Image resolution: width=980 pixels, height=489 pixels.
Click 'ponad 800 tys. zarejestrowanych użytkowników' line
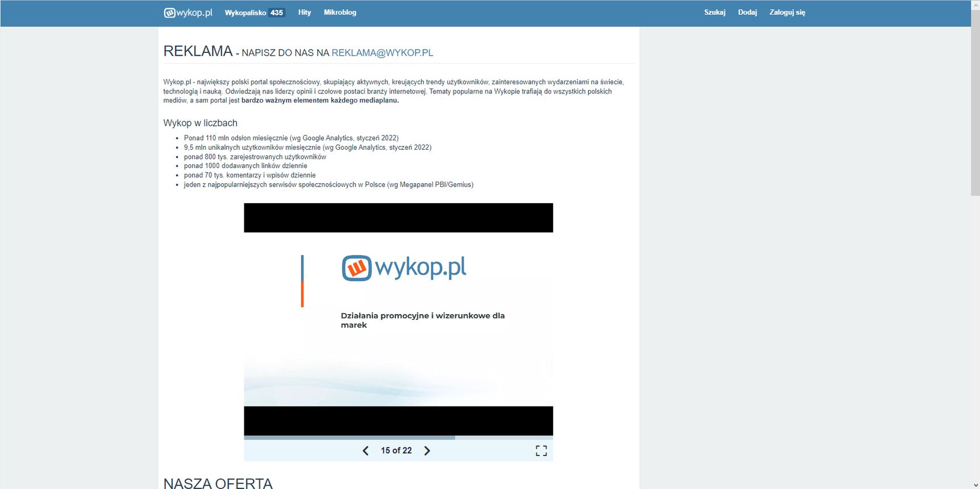pos(255,157)
